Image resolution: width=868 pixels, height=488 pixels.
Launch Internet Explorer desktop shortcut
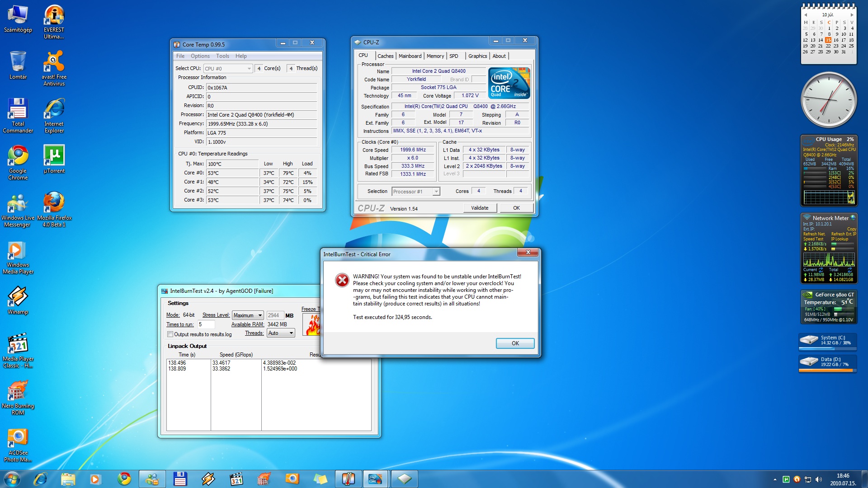(x=54, y=115)
